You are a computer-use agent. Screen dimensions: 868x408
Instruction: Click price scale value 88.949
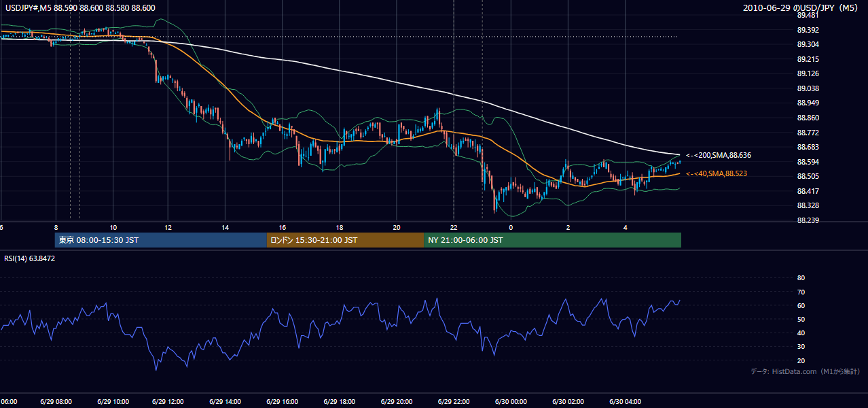tap(807, 103)
